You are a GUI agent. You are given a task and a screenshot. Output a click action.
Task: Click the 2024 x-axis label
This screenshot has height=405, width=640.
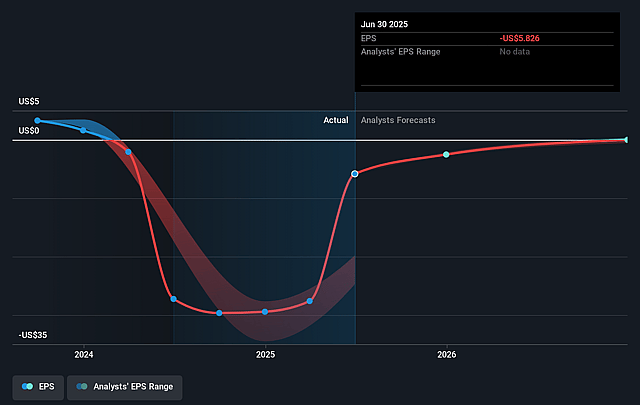(84, 355)
